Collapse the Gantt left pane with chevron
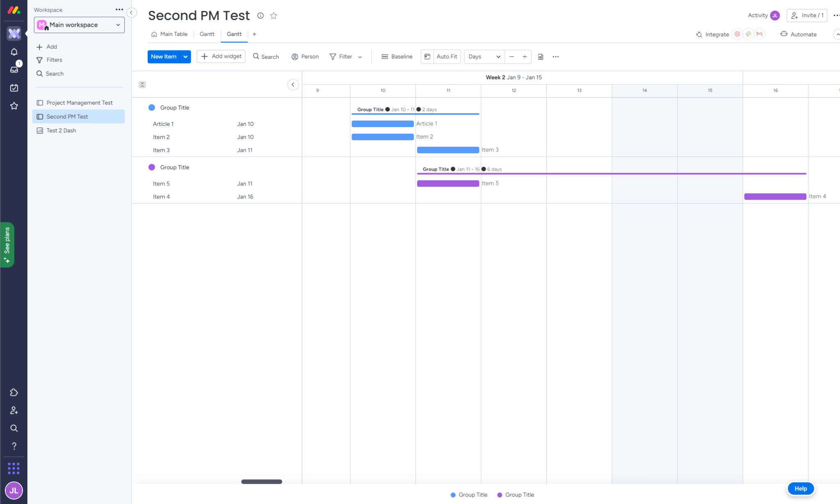This screenshot has height=504, width=840. click(293, 84)
